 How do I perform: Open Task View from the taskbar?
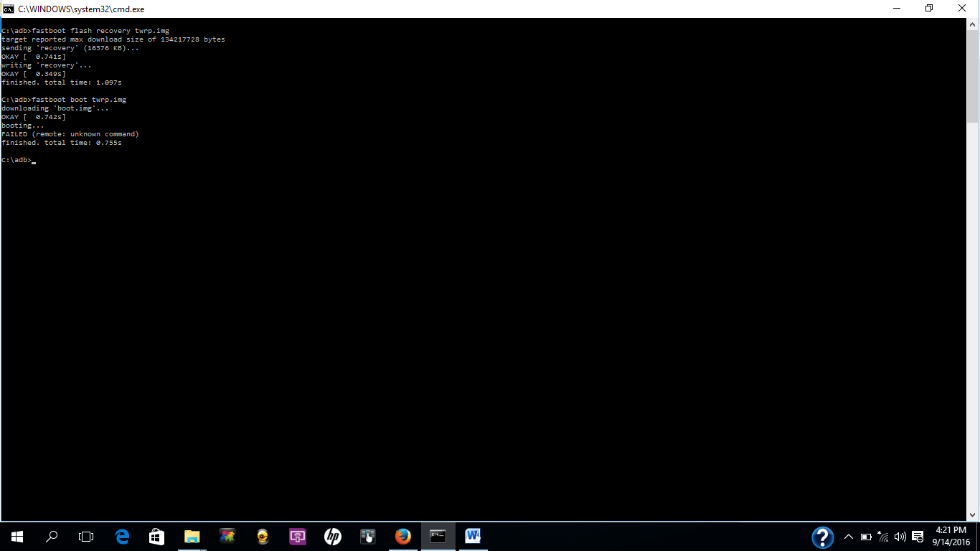(x=86, y=536)
